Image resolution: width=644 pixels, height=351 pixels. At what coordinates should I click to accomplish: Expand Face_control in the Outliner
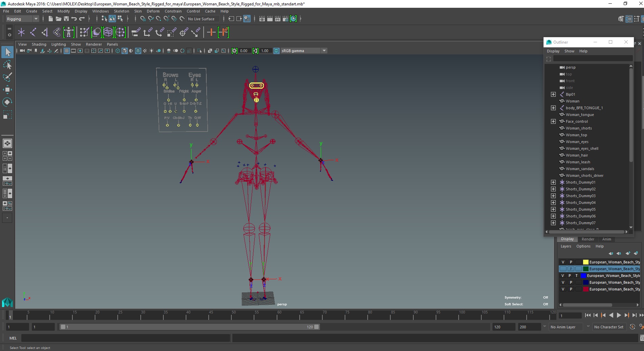[x=553, y=121]
